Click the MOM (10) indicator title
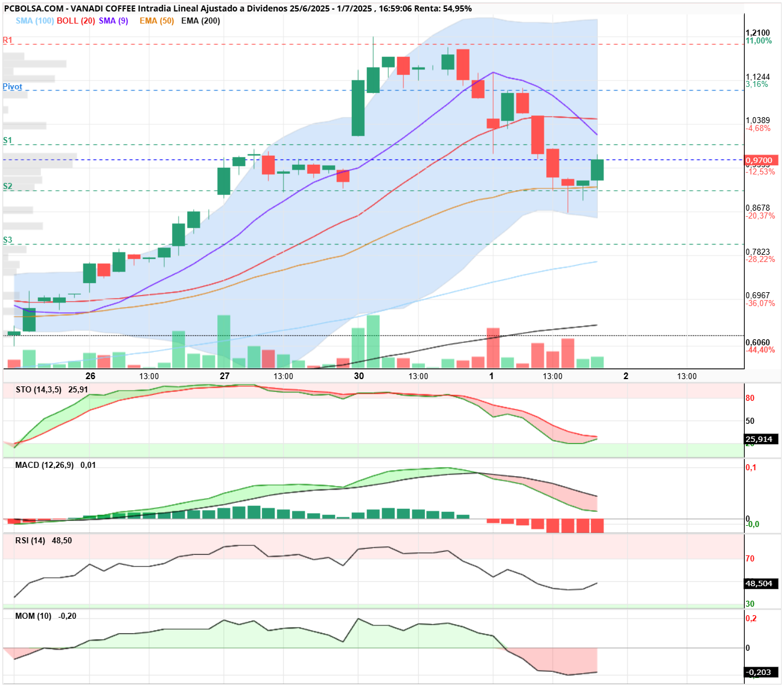The image size is (784, 687). 33,616
